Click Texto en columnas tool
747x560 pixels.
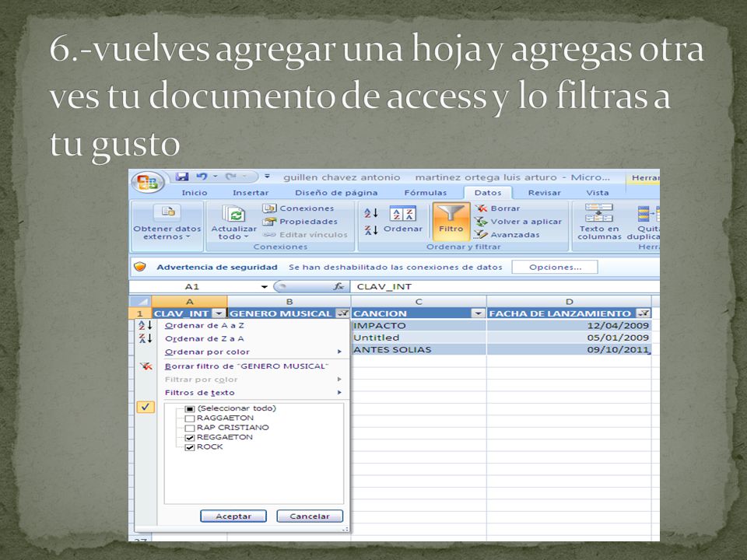[599, 222]
